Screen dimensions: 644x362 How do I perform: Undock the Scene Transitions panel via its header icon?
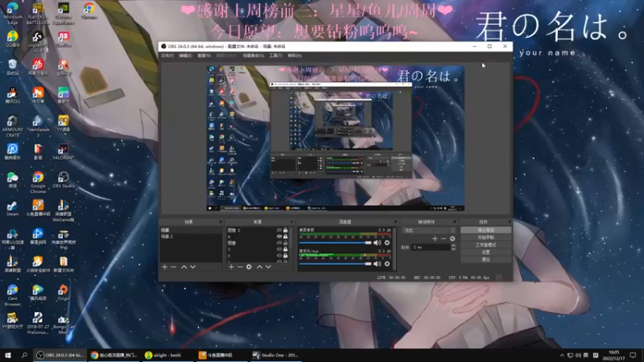(455, 222)
